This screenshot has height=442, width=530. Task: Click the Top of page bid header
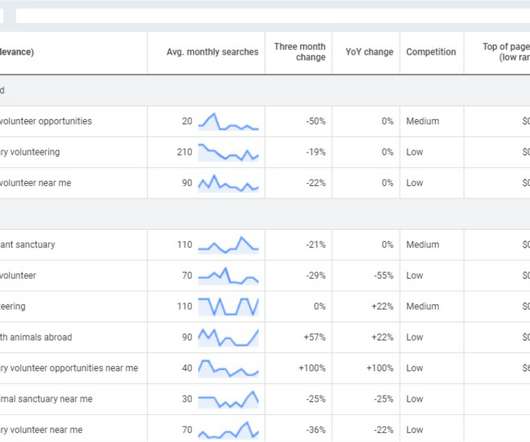506,52
